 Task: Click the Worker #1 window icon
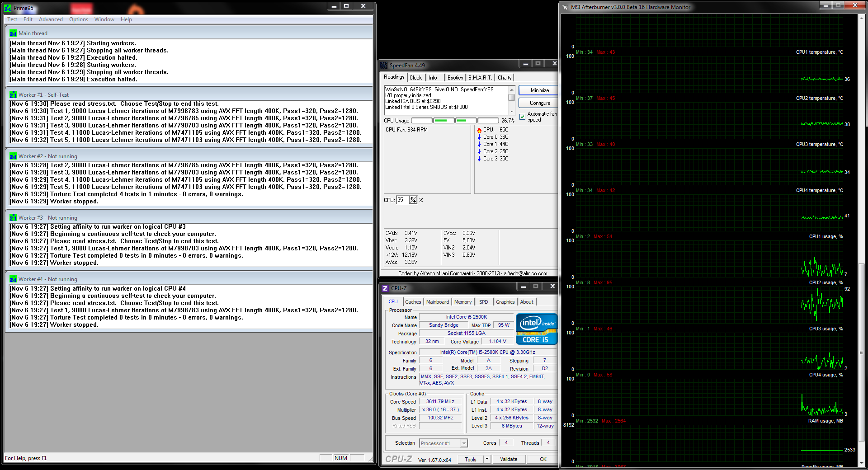13,94
